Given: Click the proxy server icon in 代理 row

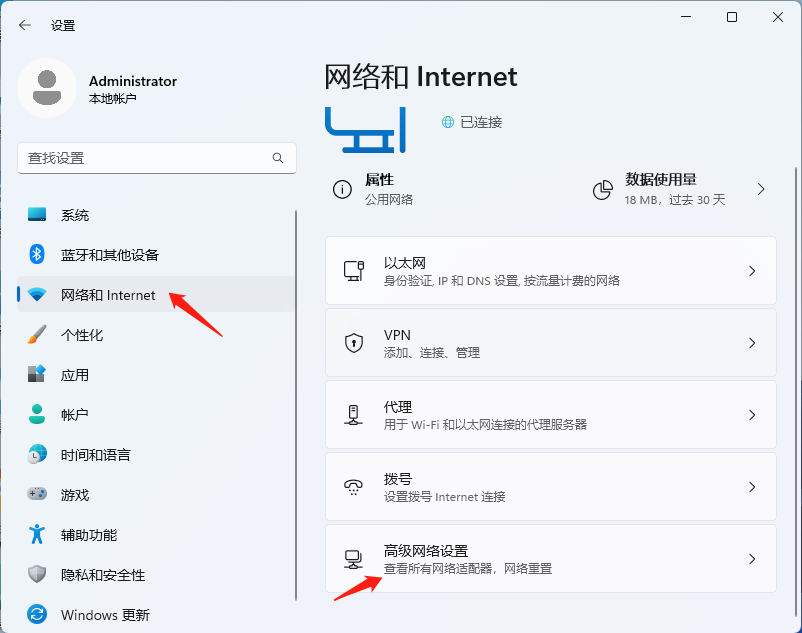Looking at the screenshot, I should point(353,415).
